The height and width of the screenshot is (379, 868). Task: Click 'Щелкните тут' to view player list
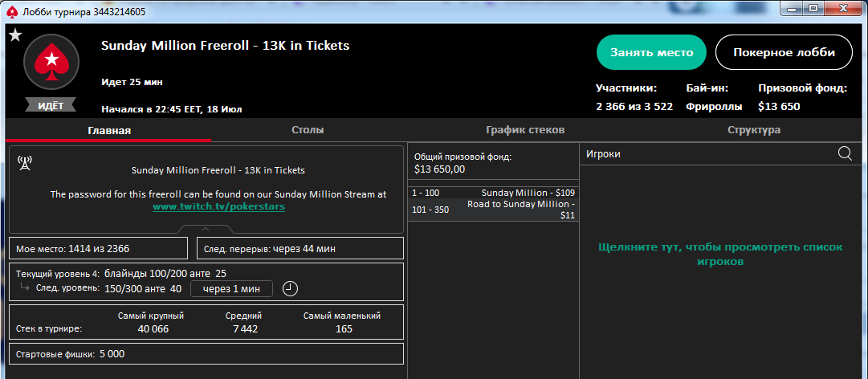click(x=720, y=254)
